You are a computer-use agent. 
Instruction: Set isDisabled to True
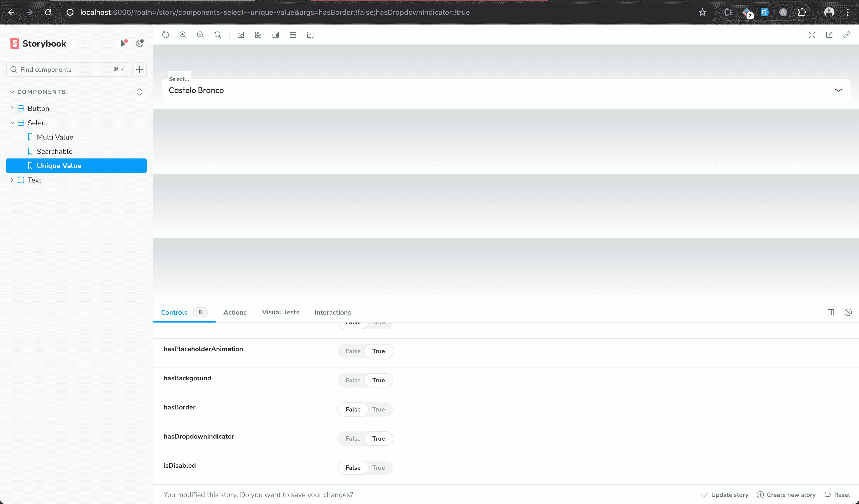[x=378, y=467]
